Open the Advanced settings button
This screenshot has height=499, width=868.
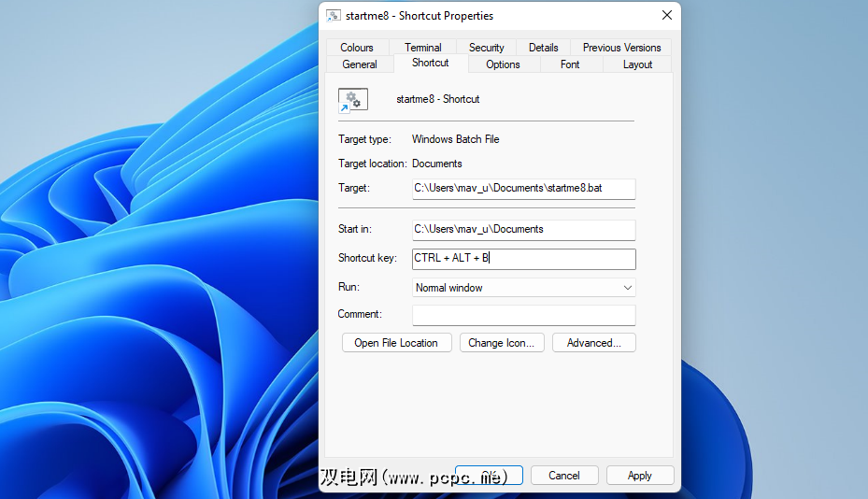coord(594,343)
